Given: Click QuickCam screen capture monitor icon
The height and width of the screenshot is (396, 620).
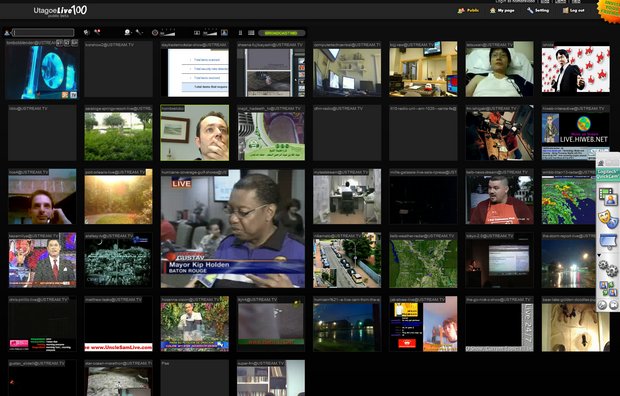Looking at the screenshot, I should click(x=608, y=241).
